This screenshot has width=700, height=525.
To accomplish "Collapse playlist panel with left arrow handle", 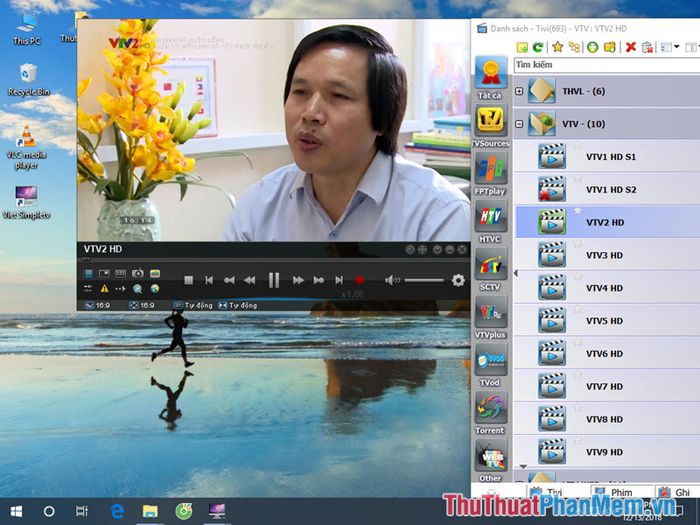I will (516, 273).
